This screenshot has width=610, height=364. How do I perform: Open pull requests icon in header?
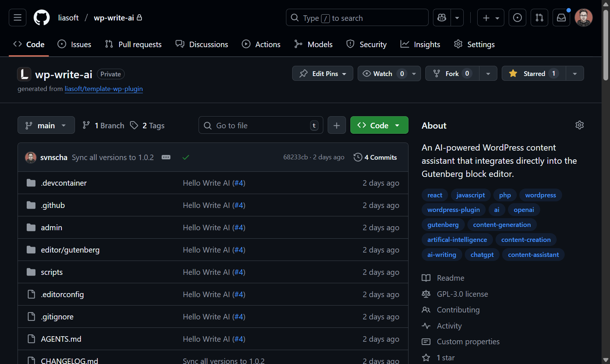(539, 18)
